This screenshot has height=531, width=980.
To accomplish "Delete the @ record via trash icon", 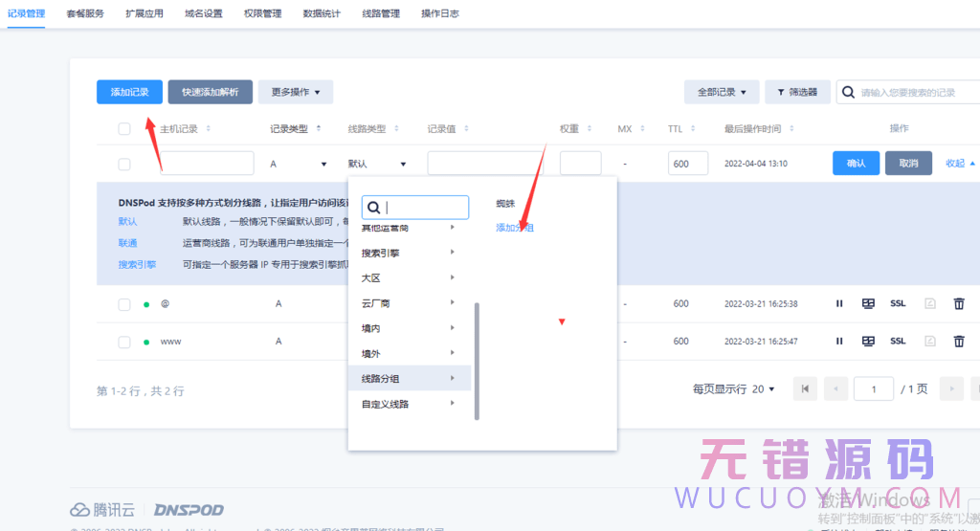I will [958, 303].
